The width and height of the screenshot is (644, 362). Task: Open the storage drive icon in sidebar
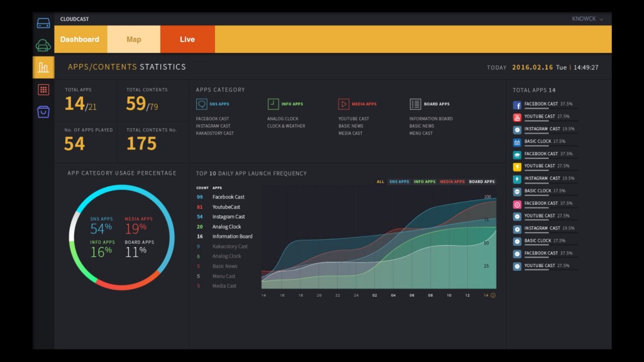coord(43,23)
